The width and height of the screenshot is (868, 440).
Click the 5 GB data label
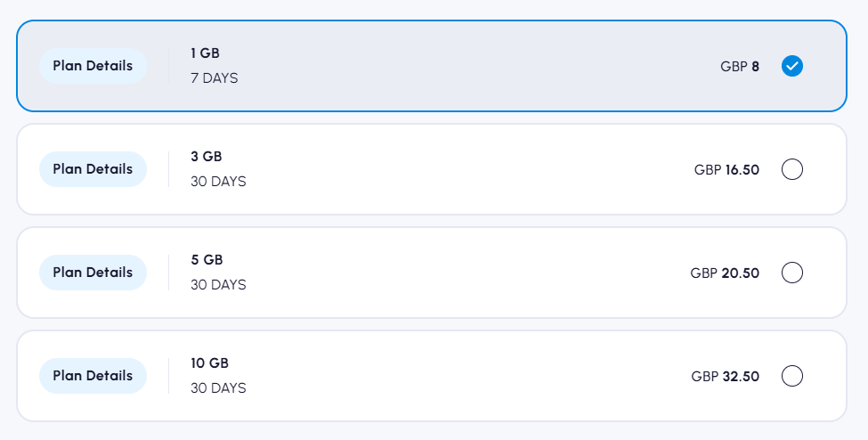[x=207, y=260]
